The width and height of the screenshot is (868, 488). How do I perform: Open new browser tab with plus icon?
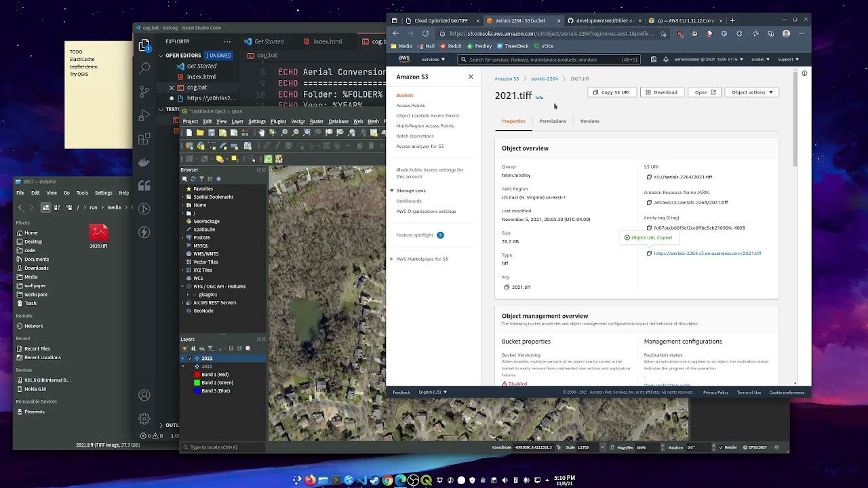click(x=732, y=20)
